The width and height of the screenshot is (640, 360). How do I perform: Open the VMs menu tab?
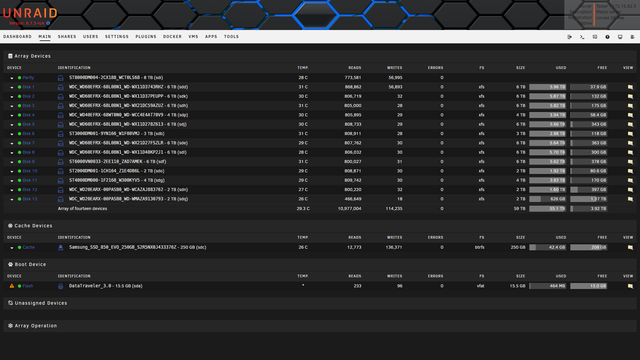click(193, 37)
